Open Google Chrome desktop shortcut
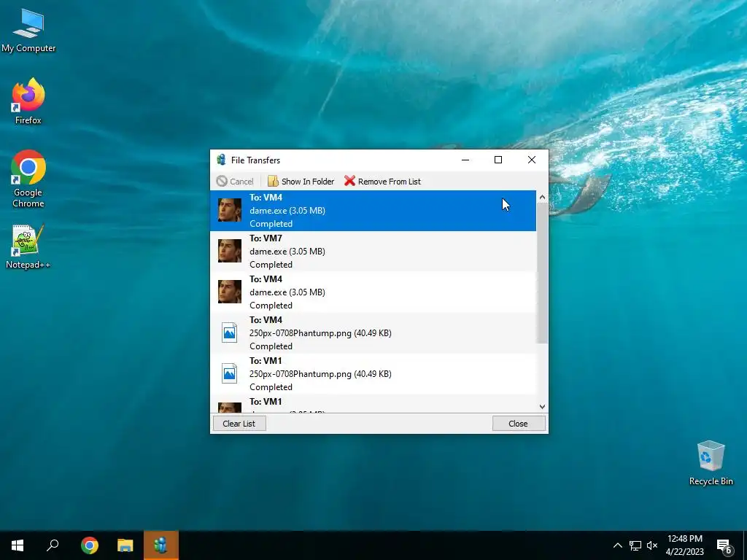747x560 pixels. [28, 179]
